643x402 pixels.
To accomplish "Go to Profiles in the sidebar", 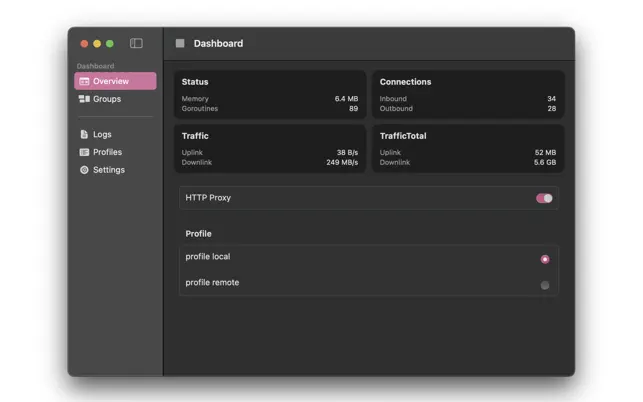I will tap(106, 152).
